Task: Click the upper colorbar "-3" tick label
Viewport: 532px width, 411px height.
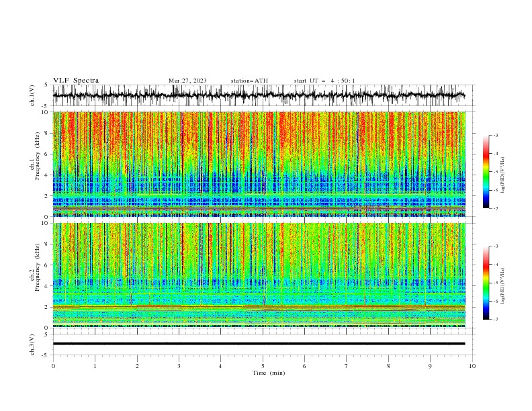Action: pos(496,135)
